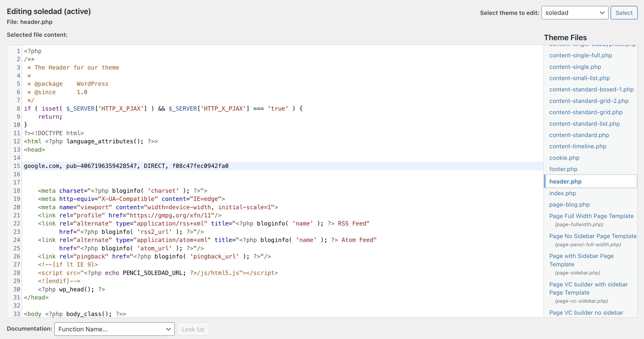Open content-single-full.php file
Screen dimensions: 644x339
pyautogui.click(x=580, y=55)
